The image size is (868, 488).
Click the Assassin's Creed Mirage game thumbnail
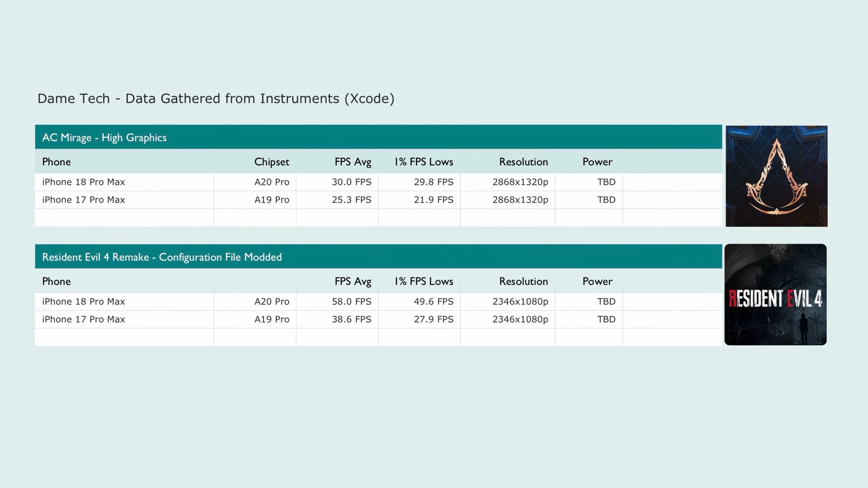click(x=776, y=176)
